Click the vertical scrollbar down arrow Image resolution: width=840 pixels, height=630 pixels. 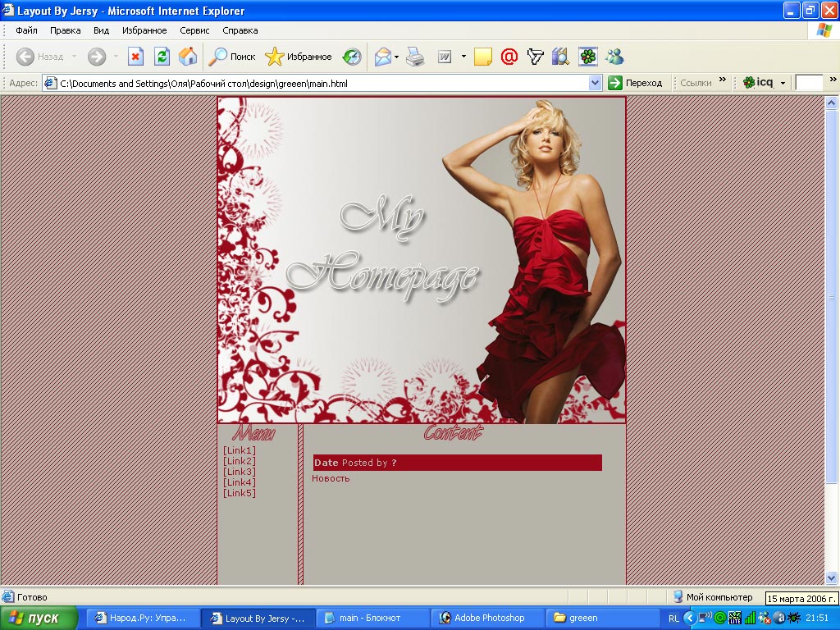(x=832, y=577)
